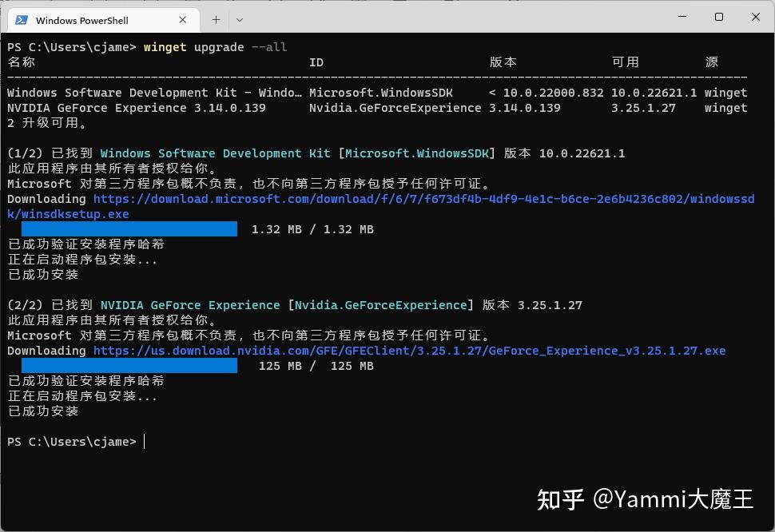Click the 1.32 MB download progress bar
This screenshot has width=775, height=532.
[129, 228]
